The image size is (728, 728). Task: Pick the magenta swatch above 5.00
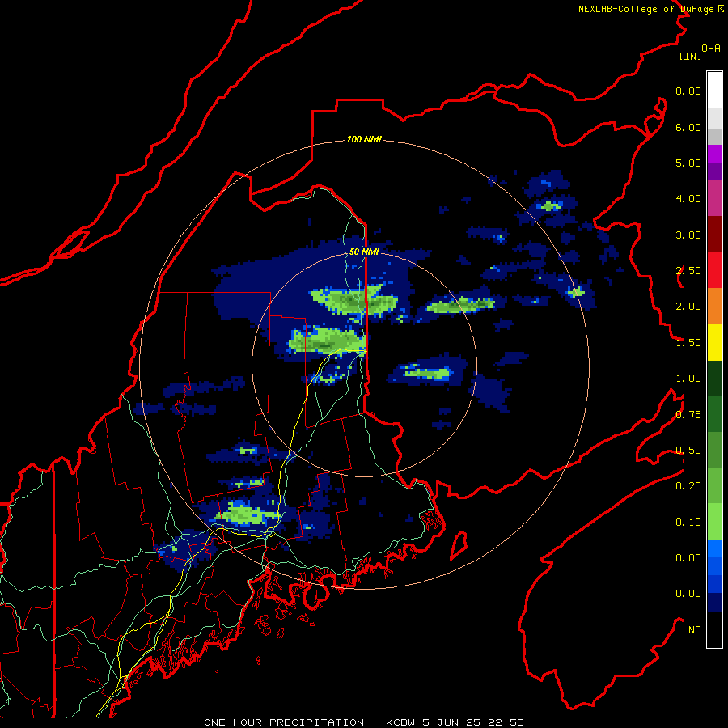tap(714, 154)
